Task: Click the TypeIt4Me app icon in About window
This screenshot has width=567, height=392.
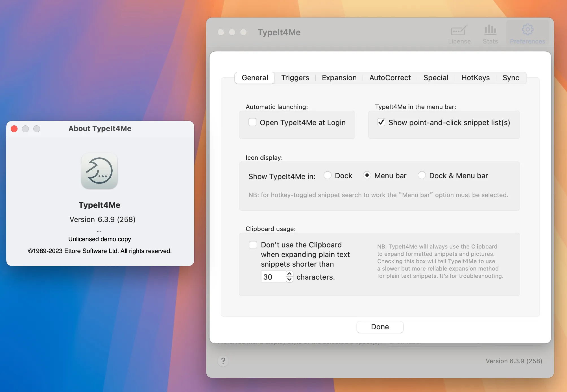Action: click(99, 171)
